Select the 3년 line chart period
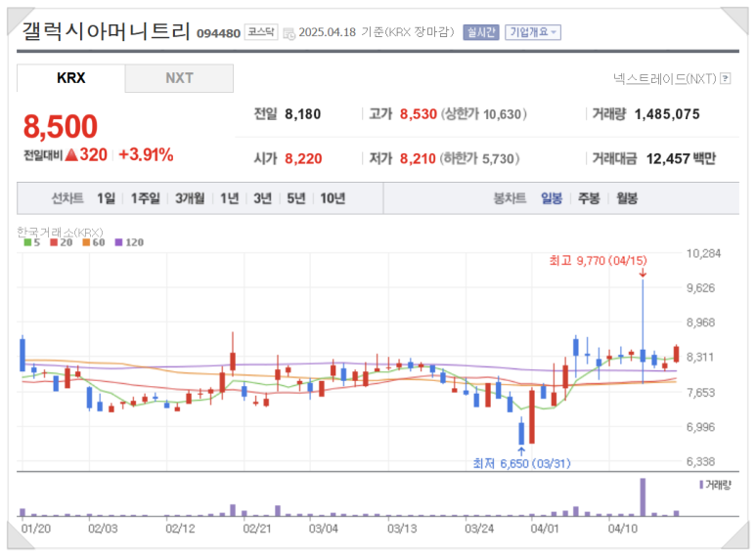This screenshot has height=556, width=756. (x=263, y=198)
